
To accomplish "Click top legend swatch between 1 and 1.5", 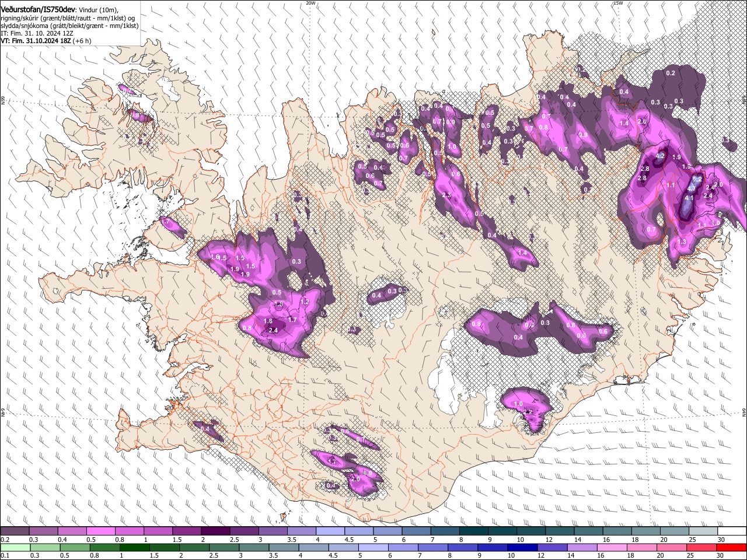I will 158,531.
